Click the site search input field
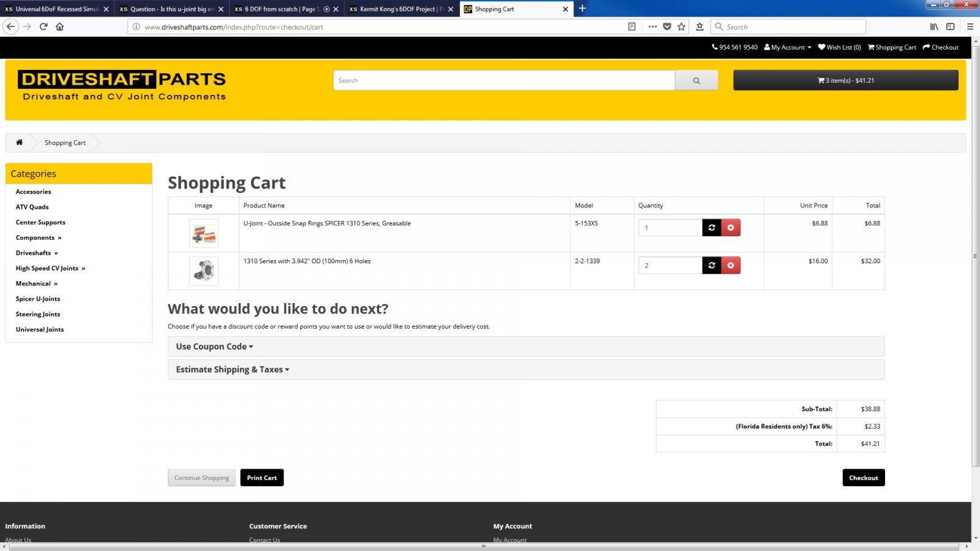The width and height of the screenshot is (980, 551). (x=503, y=80)
